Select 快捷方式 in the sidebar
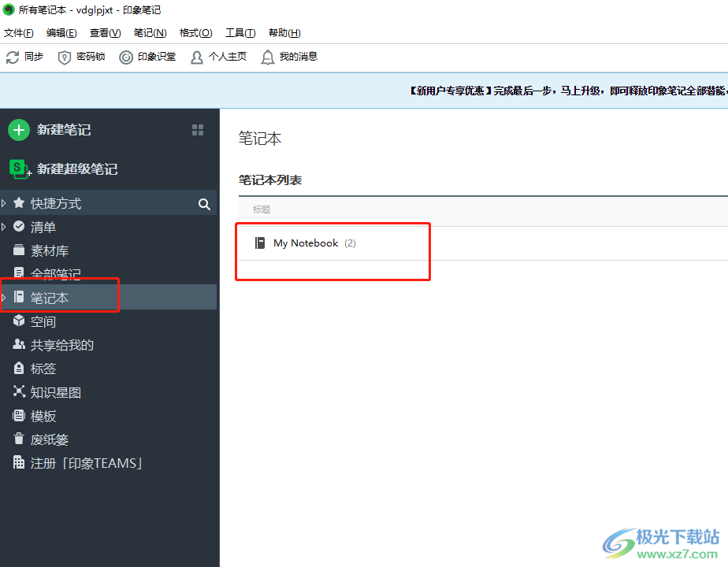728x567 pixels. coord(56,203)
